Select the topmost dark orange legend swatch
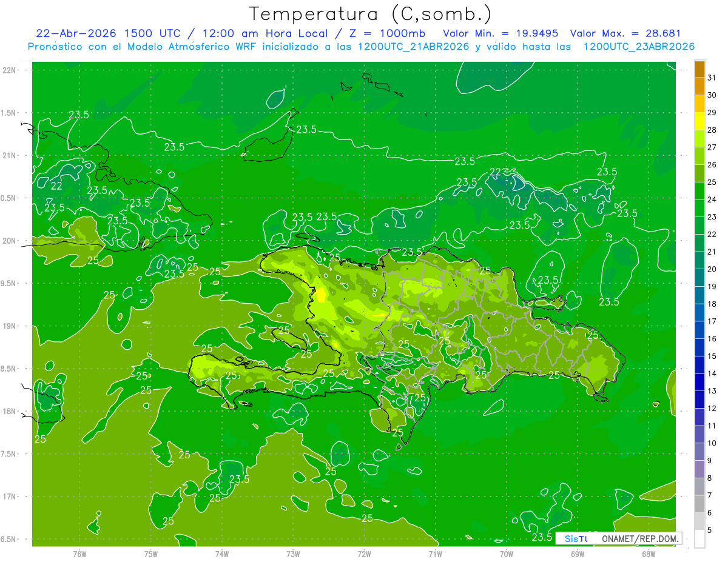The width and height of the screenshot is (728, 562). 699,69
